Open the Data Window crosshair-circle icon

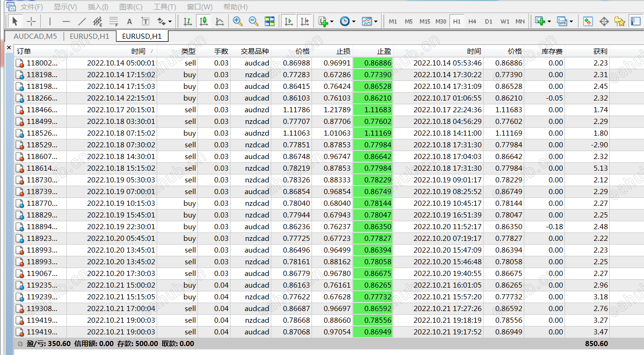click(604, 22)
